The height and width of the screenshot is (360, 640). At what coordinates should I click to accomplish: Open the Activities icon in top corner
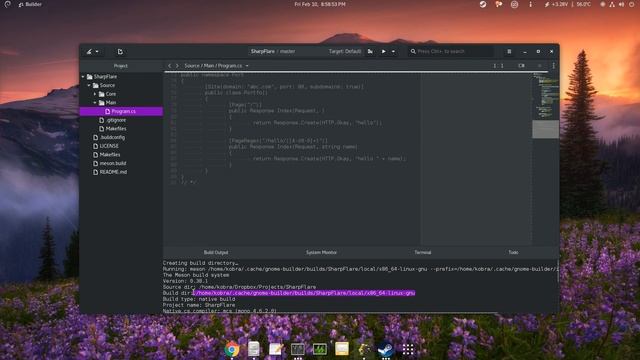tap(7, 4)
